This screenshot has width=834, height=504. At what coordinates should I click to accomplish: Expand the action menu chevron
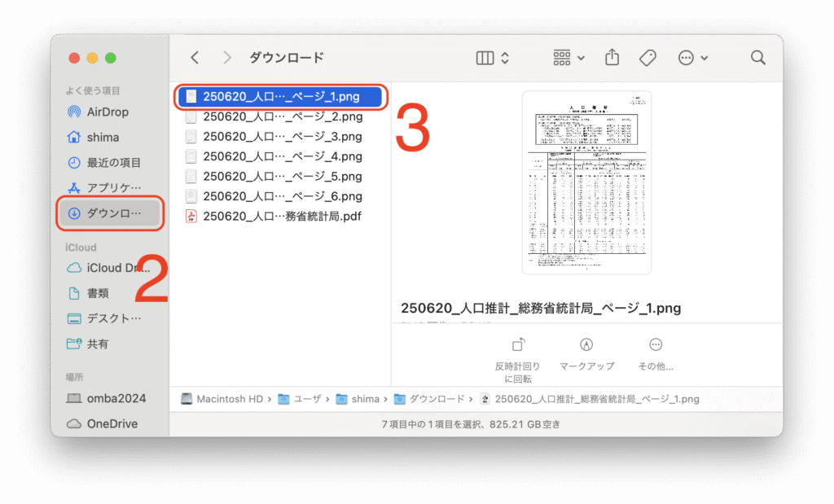(705, 58)
